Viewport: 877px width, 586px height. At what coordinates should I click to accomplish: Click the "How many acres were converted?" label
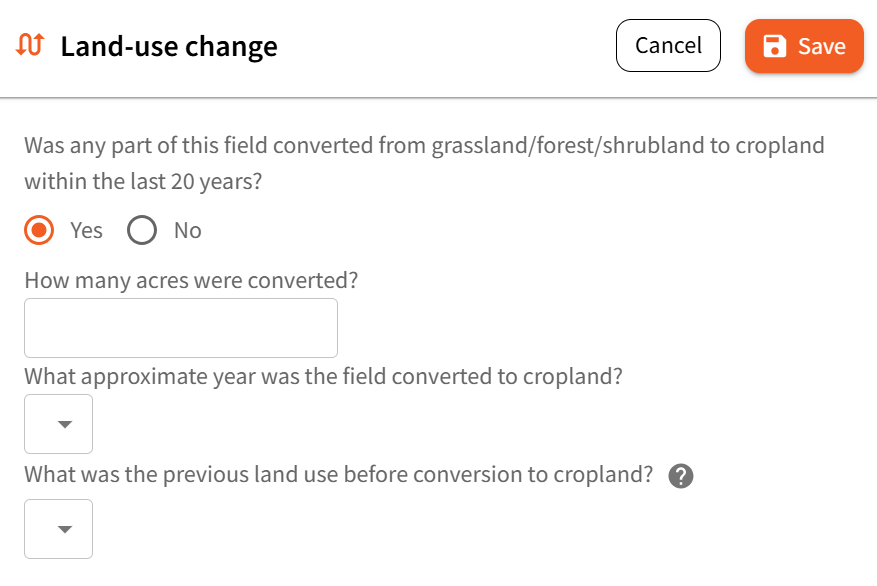pyautogui.click(x=191, y=280)
